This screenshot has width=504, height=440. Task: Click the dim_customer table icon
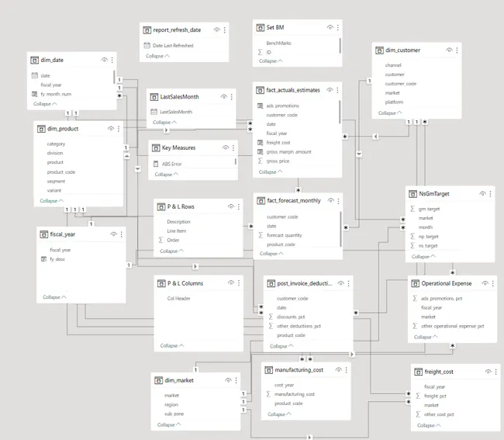[x=379, y=50]
